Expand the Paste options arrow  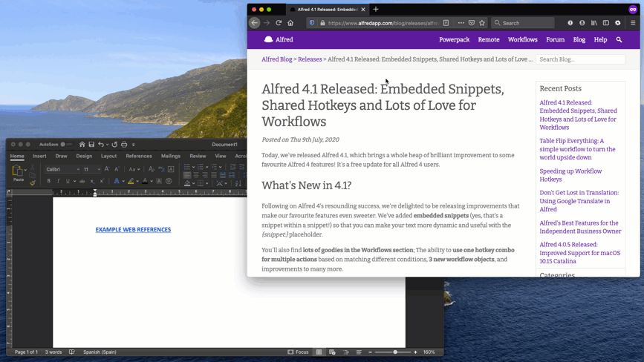click(x=25, y=170)
